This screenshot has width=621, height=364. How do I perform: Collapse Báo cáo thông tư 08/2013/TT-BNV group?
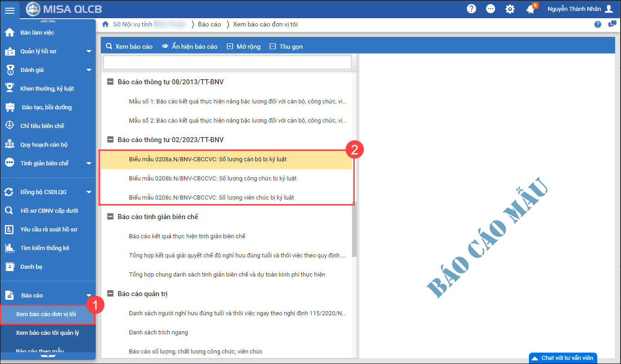(110, 82)
